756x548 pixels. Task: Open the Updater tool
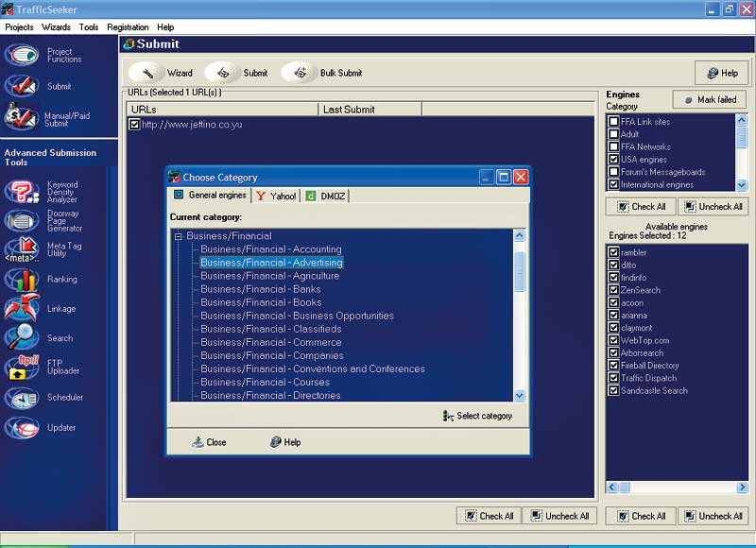[40, 427]
